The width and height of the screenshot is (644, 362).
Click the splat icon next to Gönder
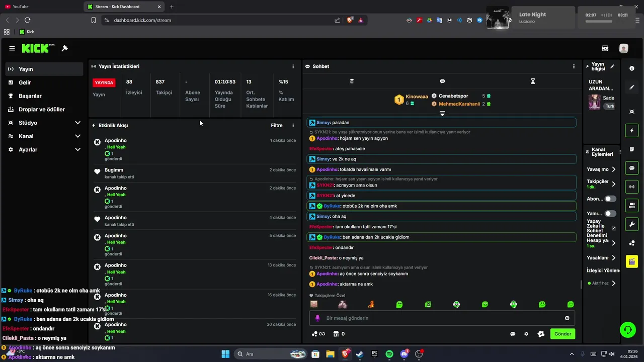tap(541, 334)
